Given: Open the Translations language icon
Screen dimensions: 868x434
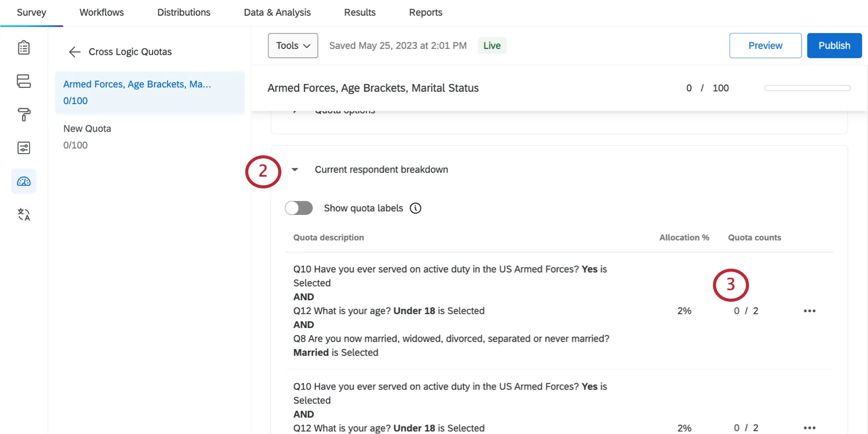Looking at the screenshot, I should 23,214.
